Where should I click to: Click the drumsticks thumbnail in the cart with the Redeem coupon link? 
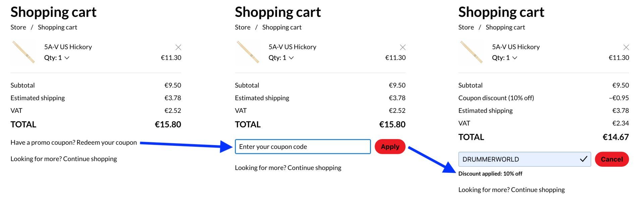[x=23, y=52]
